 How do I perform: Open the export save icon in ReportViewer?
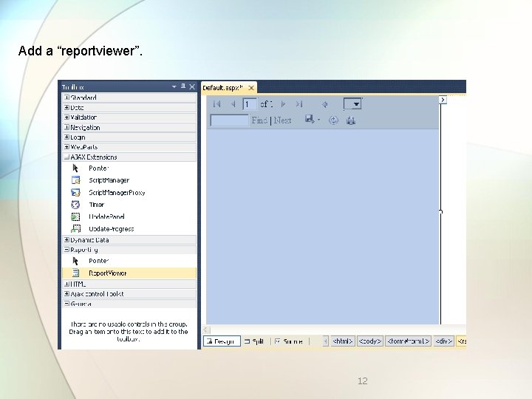(x=310, y=120)
